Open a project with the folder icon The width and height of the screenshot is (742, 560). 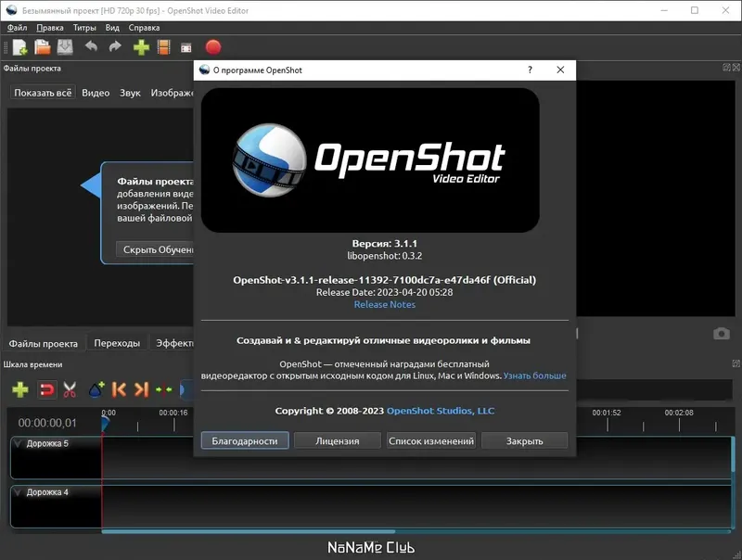point(42,47)
